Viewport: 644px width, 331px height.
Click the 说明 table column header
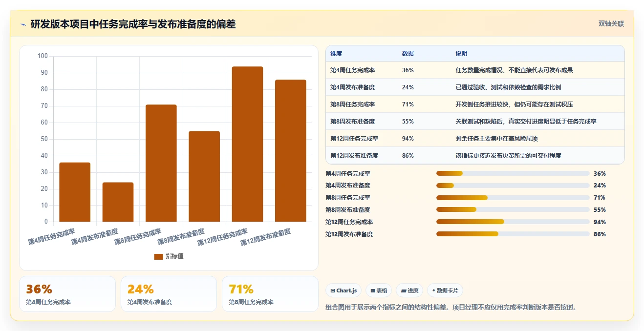pyautogui.click(x=461, y=53)
